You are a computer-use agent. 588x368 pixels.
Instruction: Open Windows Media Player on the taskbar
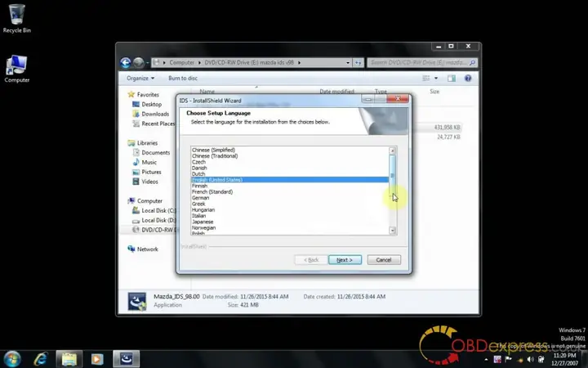(x=97, y=358)
